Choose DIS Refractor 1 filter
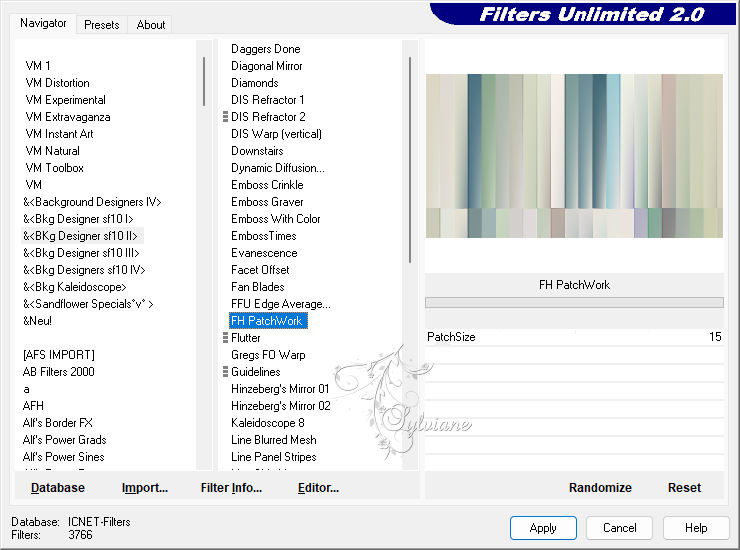The image size is (740, 550). point(268,100)
